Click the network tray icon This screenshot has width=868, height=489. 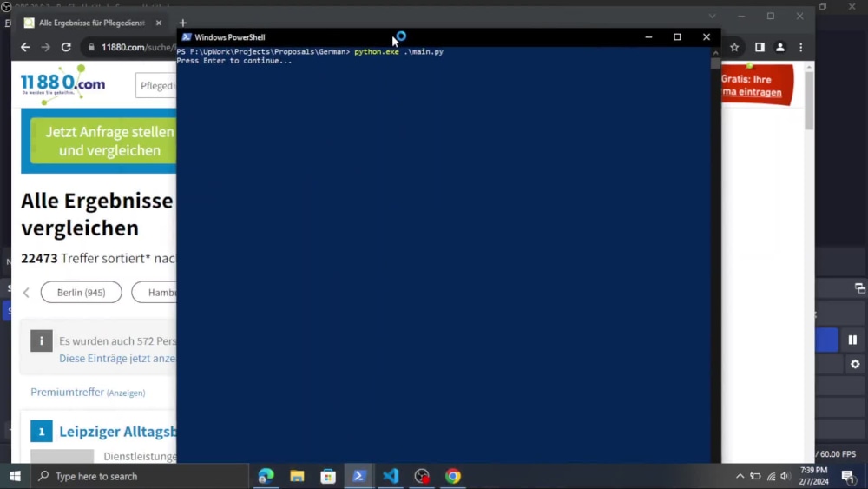tap(771, 476)
